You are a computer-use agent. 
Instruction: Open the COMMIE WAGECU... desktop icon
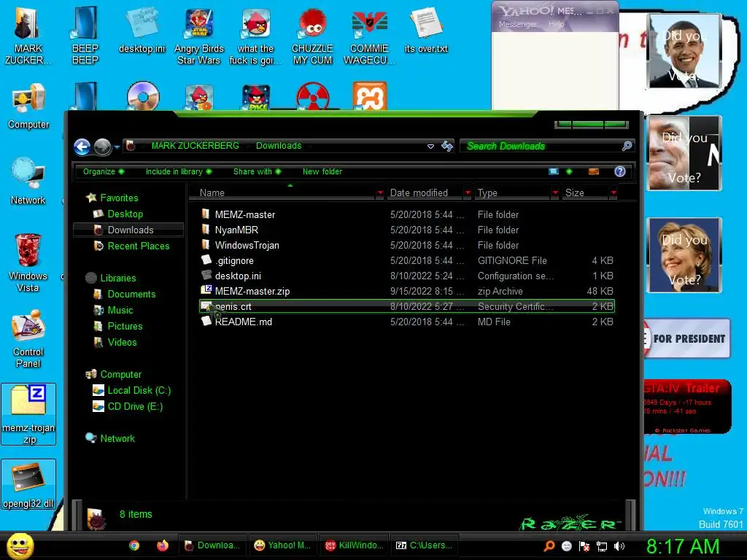pos(369,36)
